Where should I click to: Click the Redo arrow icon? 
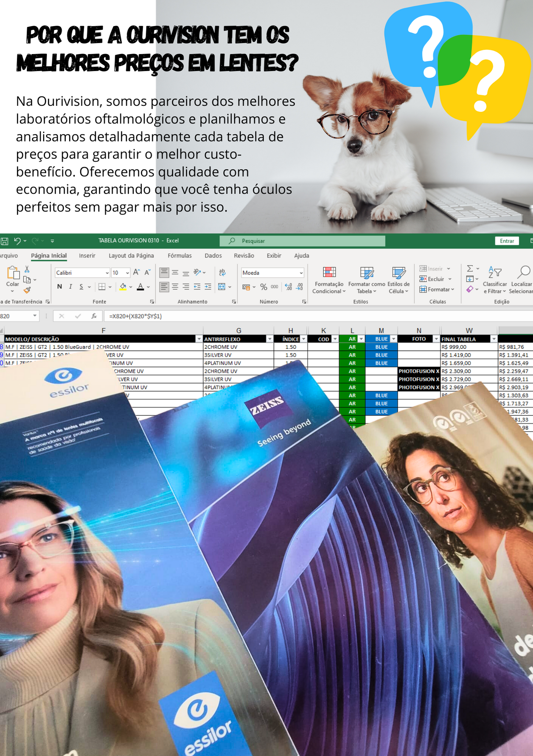(x=35, y=241)
